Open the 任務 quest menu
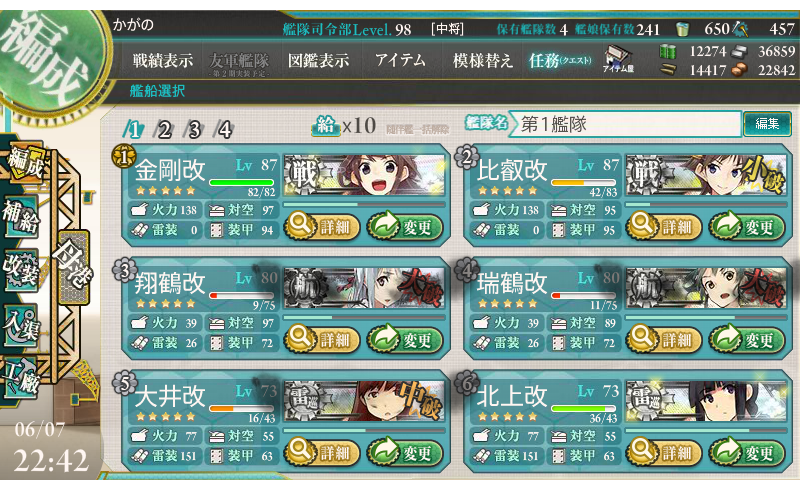The image size is (800, 480). click(560, 61)
